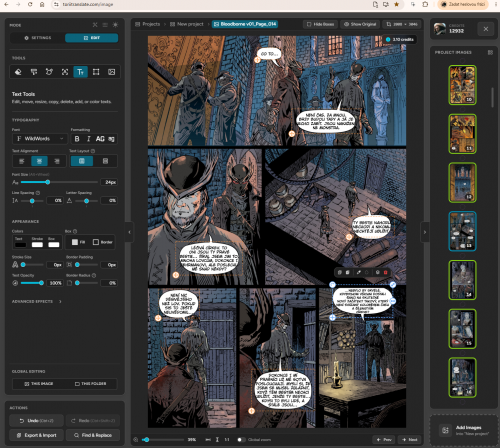Collapse the left panel with arrow handle
The height and width of the screenshot is (448, 500).
(130, 232)
